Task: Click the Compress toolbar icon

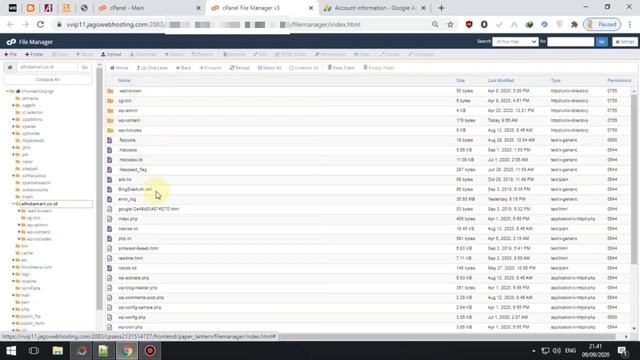Action: point(421,54)
